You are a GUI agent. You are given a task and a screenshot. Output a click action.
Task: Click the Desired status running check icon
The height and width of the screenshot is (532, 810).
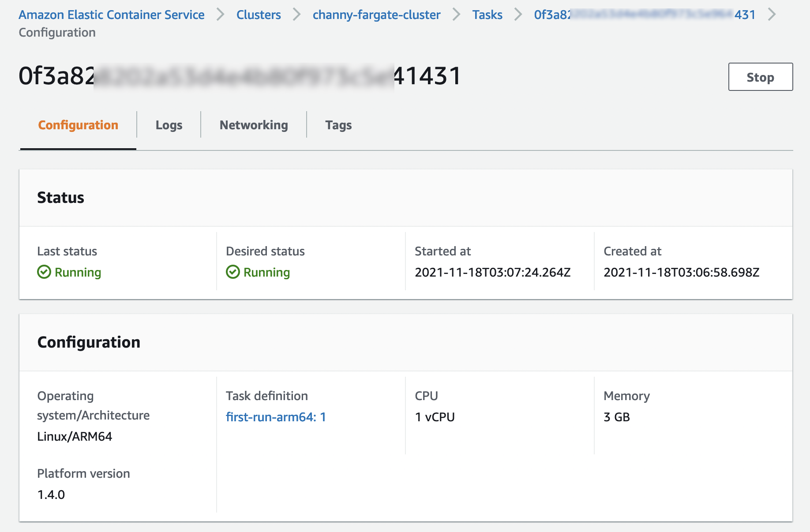click(x=233, y=272)
